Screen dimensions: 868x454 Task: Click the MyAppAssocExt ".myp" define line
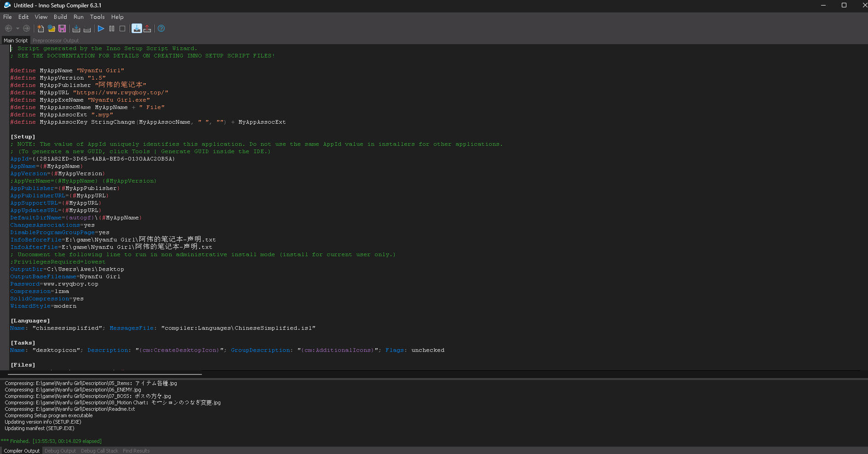coord(62,115)
